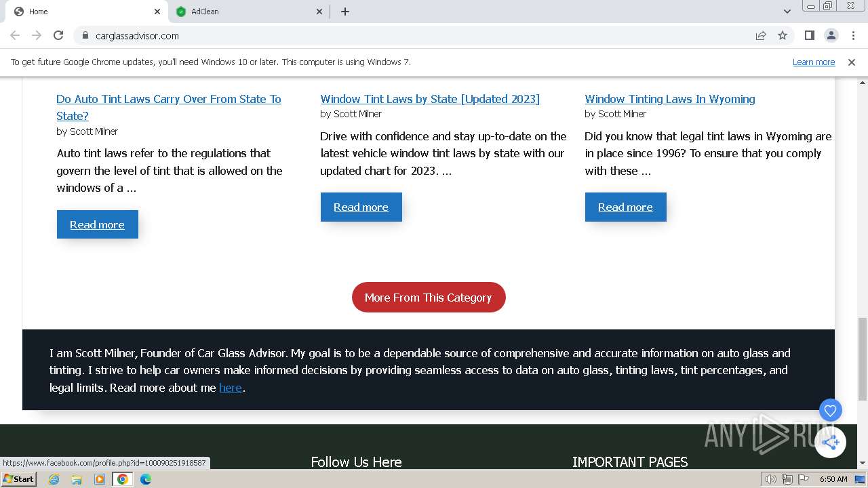Click the taskbar clock showing 6:50 AM

coord(833,479)
